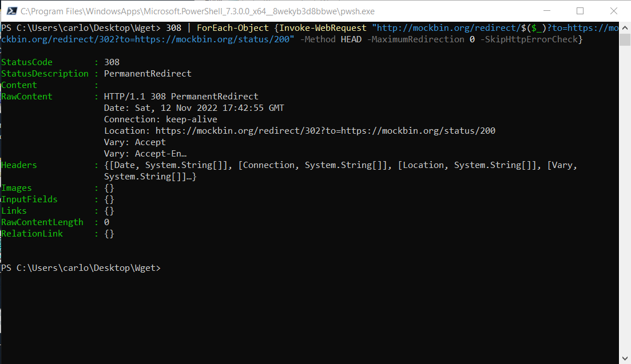Click the -Method parameter text
Viewport: 631px width, 364px height.
coord(318,39)
